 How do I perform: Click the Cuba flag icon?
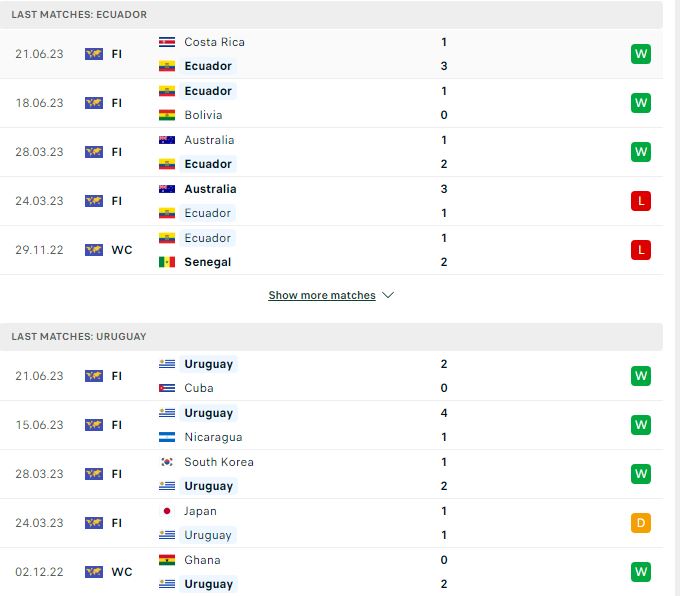[x=167, y=388]
